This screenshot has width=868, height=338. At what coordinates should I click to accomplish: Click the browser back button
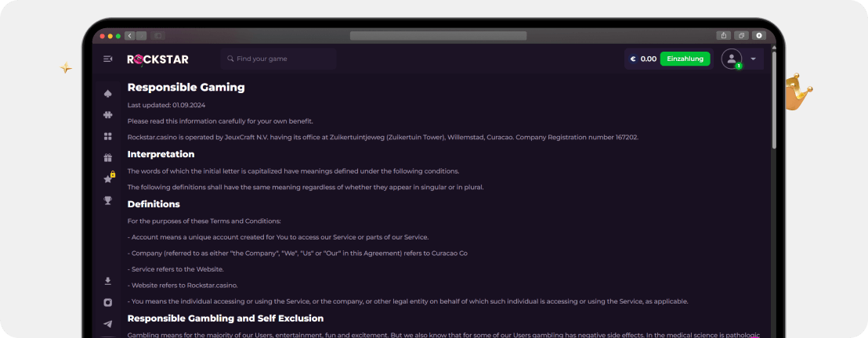tap(129, 35)
